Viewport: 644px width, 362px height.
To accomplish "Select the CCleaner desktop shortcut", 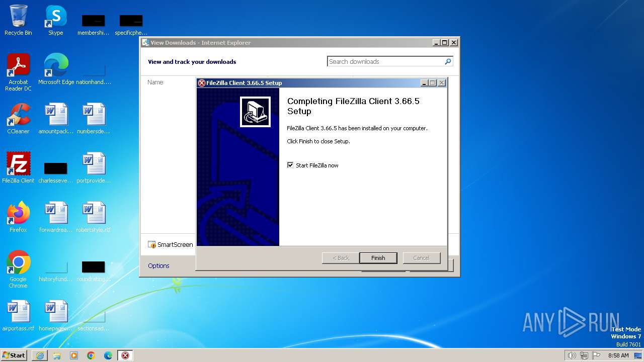I will click(x=18, y=119).
